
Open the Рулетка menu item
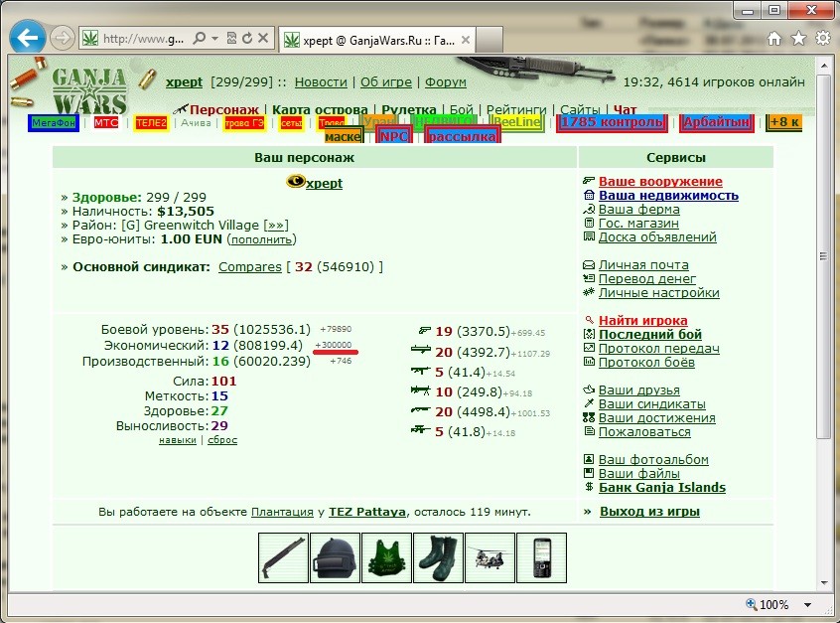pyautogui.click(x=409, y=110)
